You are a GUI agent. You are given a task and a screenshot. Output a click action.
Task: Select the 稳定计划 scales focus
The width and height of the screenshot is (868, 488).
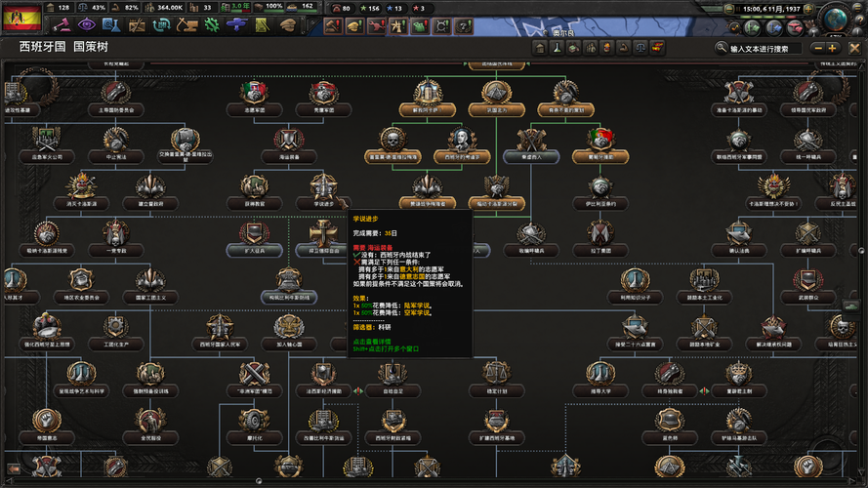click(x=497, y=379)
